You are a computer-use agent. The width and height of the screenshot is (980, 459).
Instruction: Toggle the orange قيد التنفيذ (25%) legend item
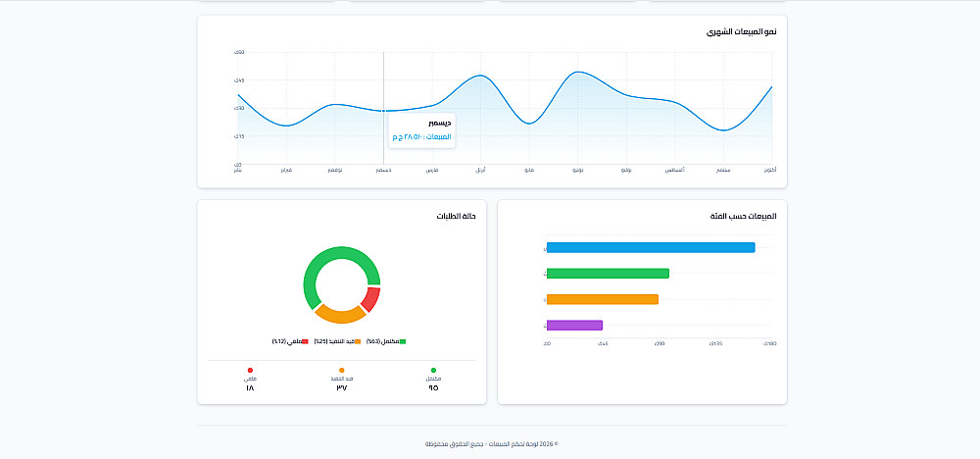337,341
